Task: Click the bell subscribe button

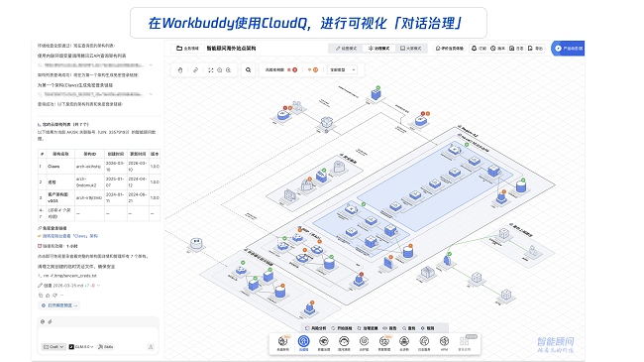Action: (479, 49)
